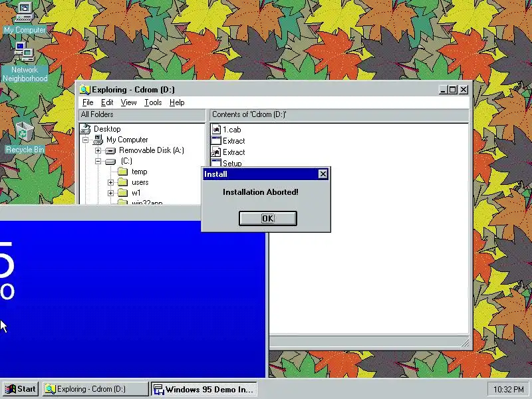
Task: Collapse the (C:) drive node
Action: [98, 161]
